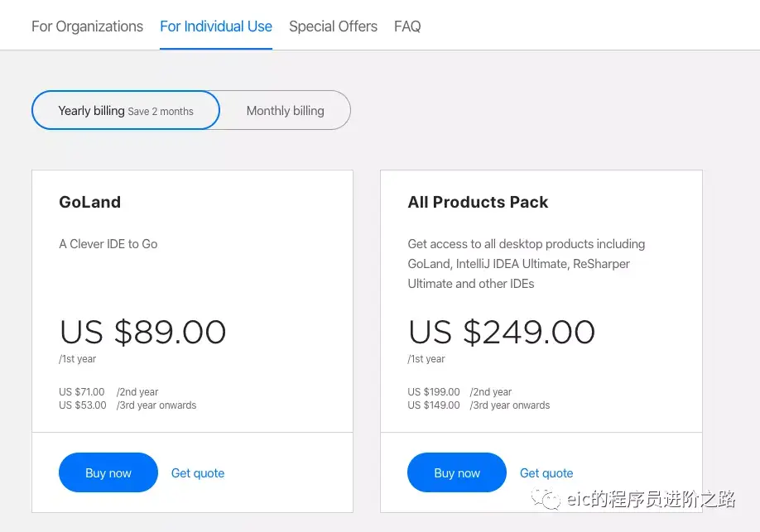Select the Yearly billing option
Screen dimensions: 760x532
tap(92, 111)
